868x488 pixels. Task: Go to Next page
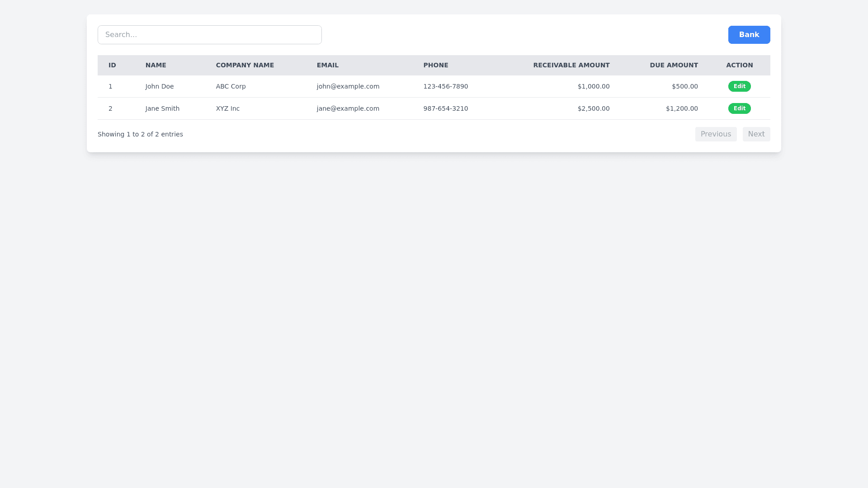point(756,134)
